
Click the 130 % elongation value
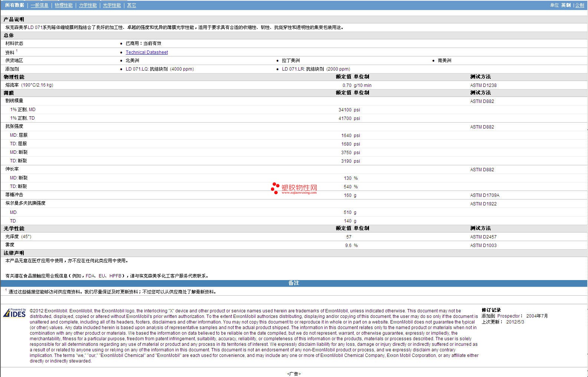[x=351, y=178]
